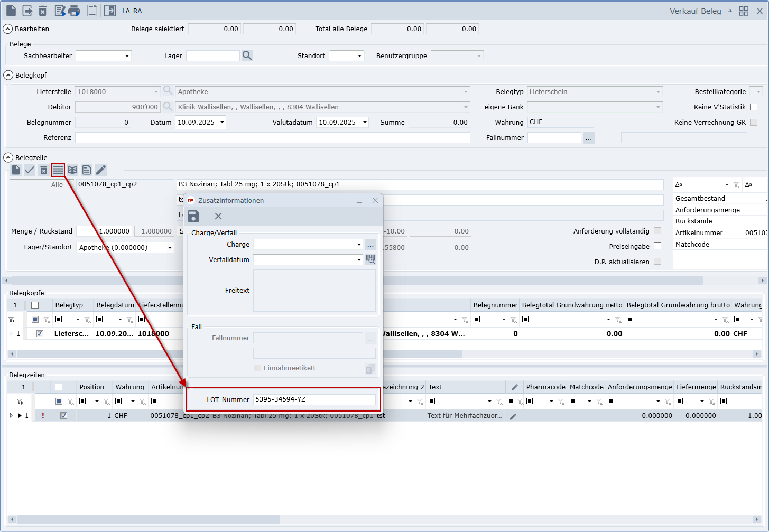This screenshot has height=532, width=769.
Task: Click the save icon in Zusatzinformationen dialog
Action: coord(193,216)
